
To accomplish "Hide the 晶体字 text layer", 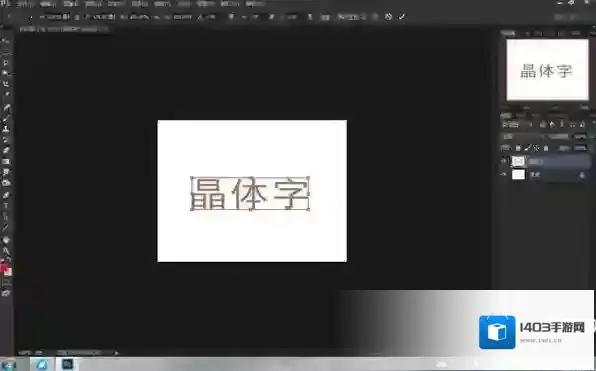I will pos(504,162).
